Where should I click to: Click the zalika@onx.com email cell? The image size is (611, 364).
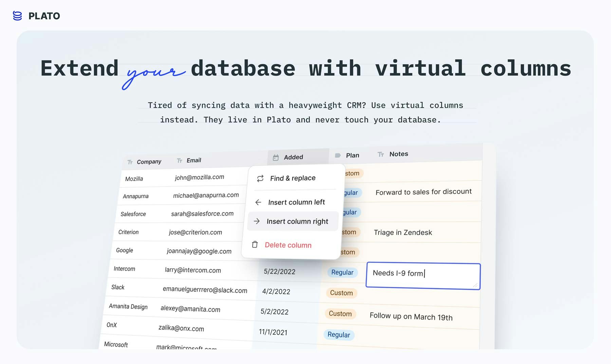coord(181,328)
